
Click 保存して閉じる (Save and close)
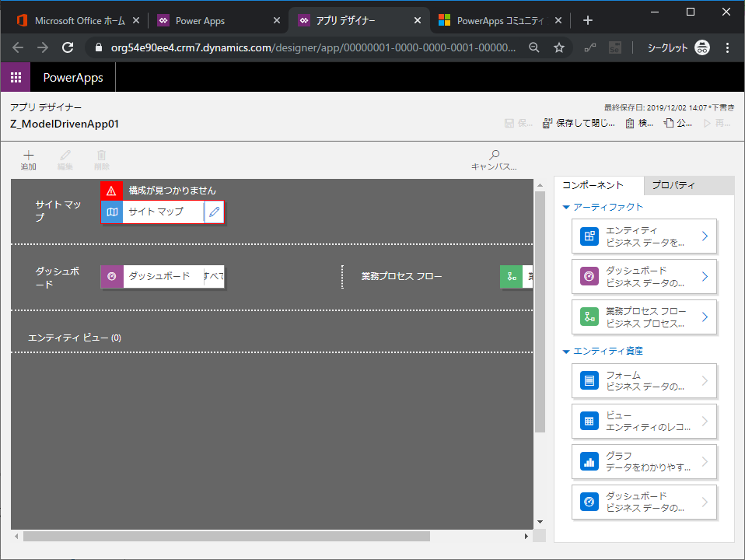click(x=579, y=123)
